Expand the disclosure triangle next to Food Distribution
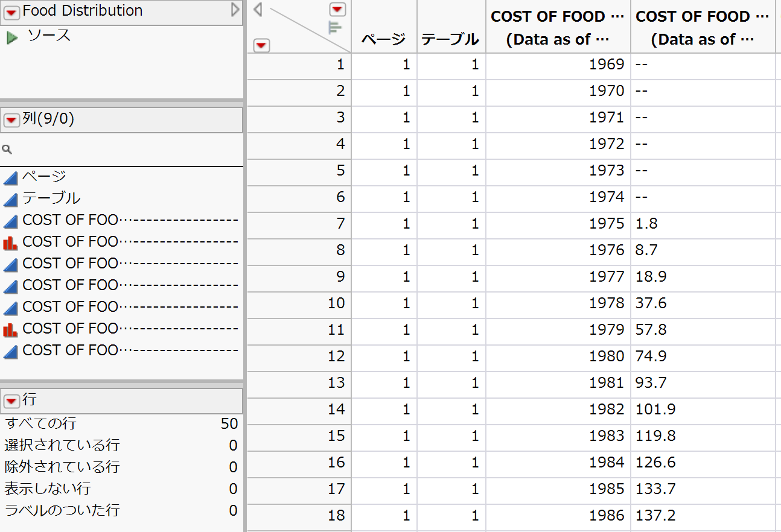781x532 pixels. 235,10
